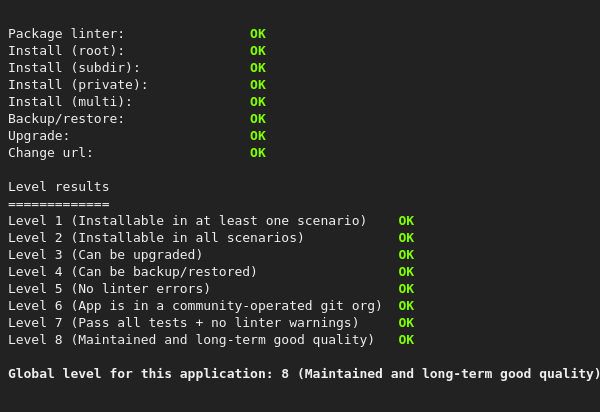The image size is (600, 412).
Task: Click the Install (private) text
Action: 78,85
